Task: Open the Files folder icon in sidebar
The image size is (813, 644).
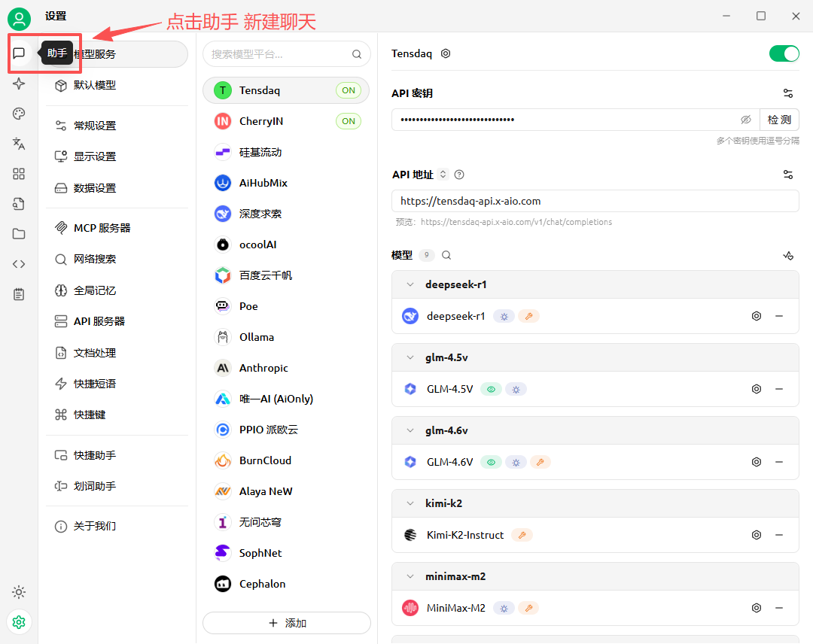Action: point(19,234)
